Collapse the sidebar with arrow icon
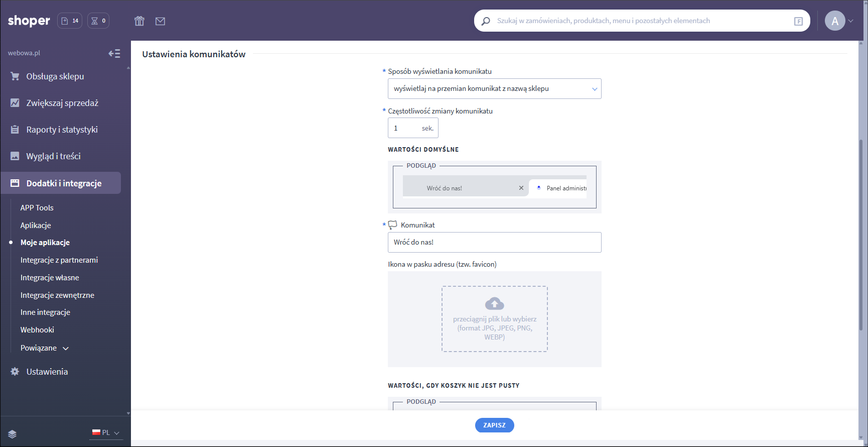The image size is (868, 447). (114, 54)
